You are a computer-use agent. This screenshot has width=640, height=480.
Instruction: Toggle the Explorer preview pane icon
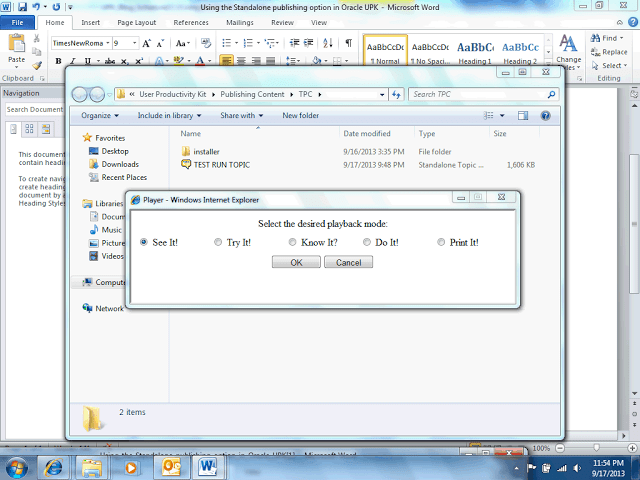coord(523,116)
